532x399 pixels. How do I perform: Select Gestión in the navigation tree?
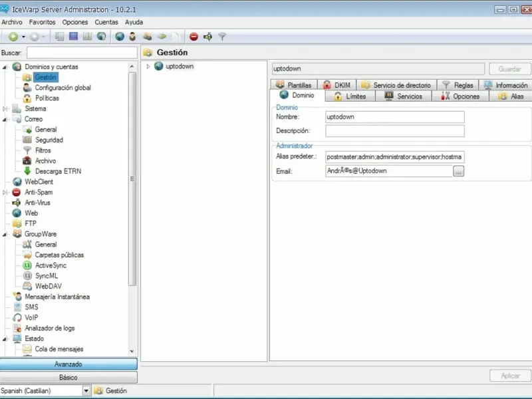tap(45, 77)
